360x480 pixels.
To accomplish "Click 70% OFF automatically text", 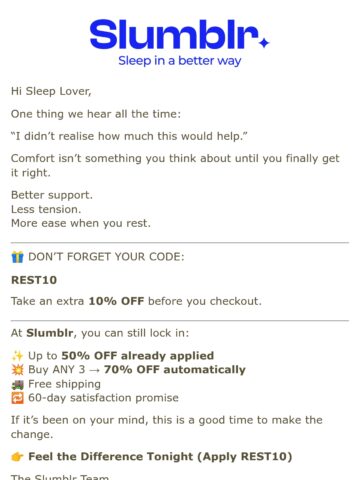I will (x=175, y=370).
